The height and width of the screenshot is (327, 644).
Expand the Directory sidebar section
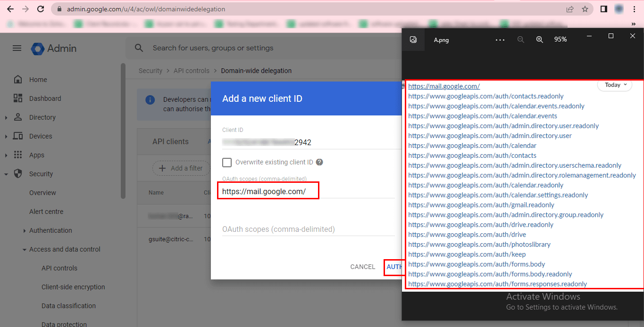coord(6,118)
